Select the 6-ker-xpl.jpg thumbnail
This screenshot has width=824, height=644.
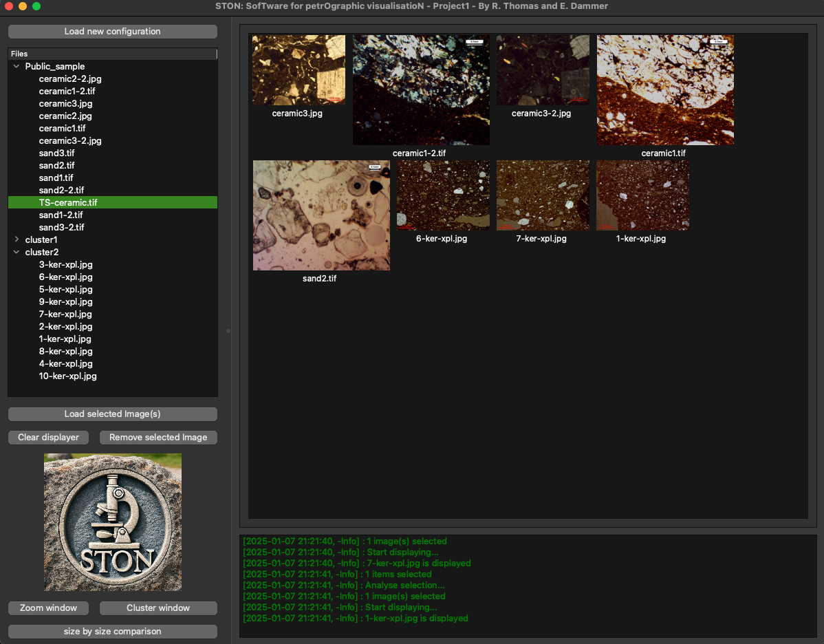[443, 195]
